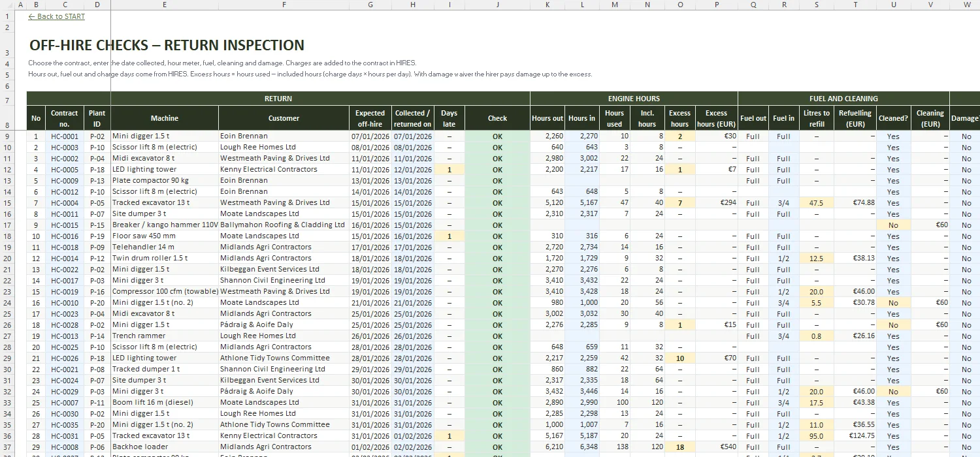Select the €540 excess hours charge
Viewport: 980px width, 457px height.
(717, 447)
